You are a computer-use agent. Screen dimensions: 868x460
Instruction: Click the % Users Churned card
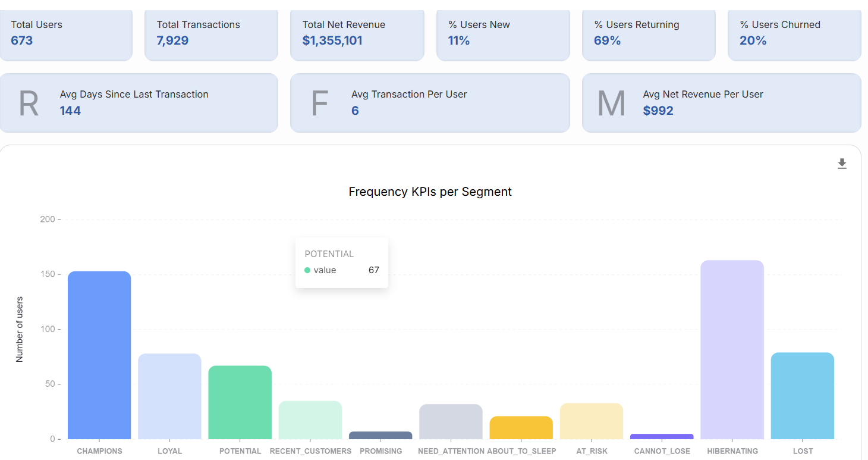click(x=794, y=33)
